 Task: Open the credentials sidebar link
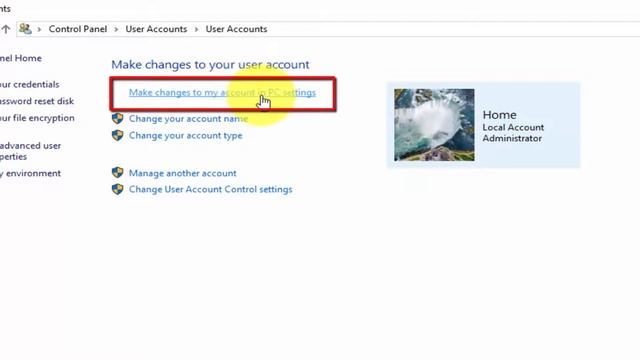coord(29,84)
